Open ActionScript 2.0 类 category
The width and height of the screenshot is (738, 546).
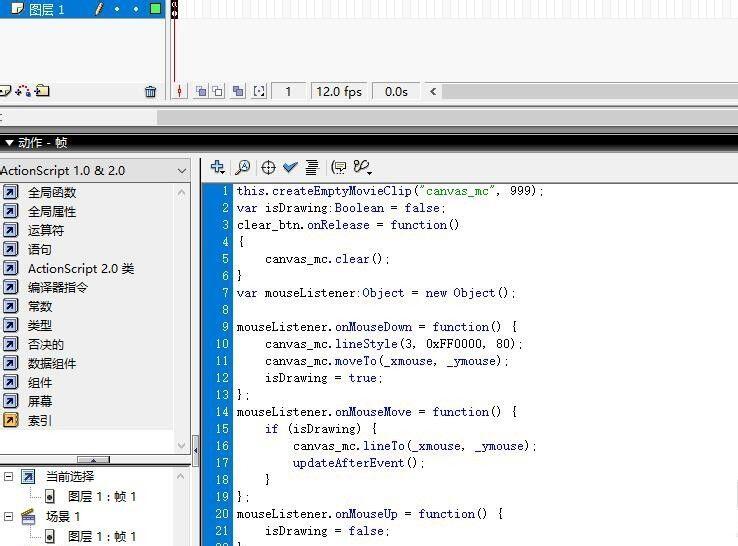pyautogui.click(x=81, y=268)
